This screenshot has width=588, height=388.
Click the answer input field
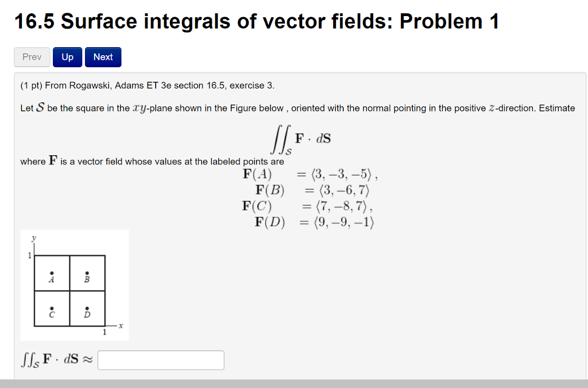(160, 359)
